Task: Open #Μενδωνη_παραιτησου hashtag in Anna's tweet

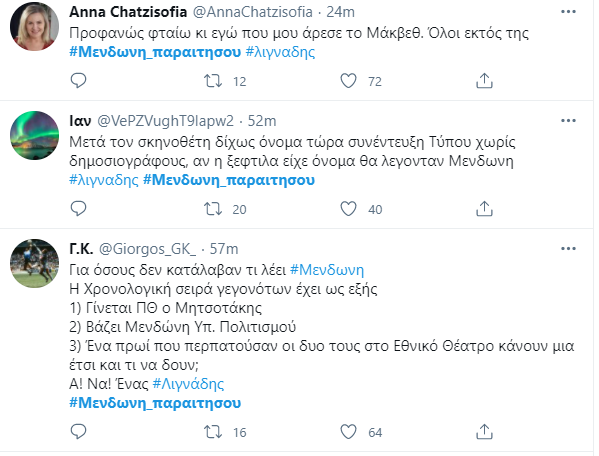Action: pyautogui.click(x=155, y=52)
